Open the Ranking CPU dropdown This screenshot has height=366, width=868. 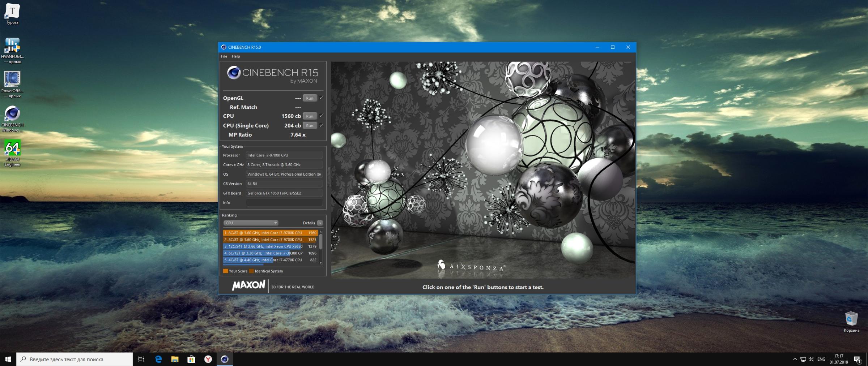coord(251,223)
